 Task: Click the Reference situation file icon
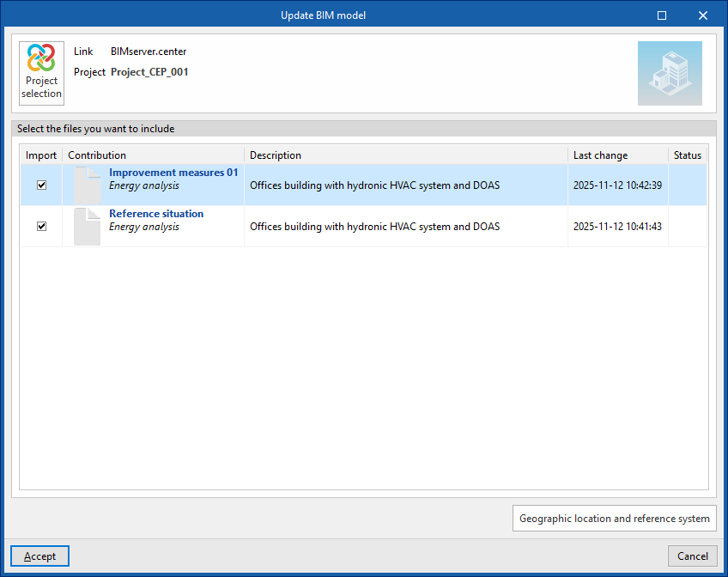coord(87,227)
